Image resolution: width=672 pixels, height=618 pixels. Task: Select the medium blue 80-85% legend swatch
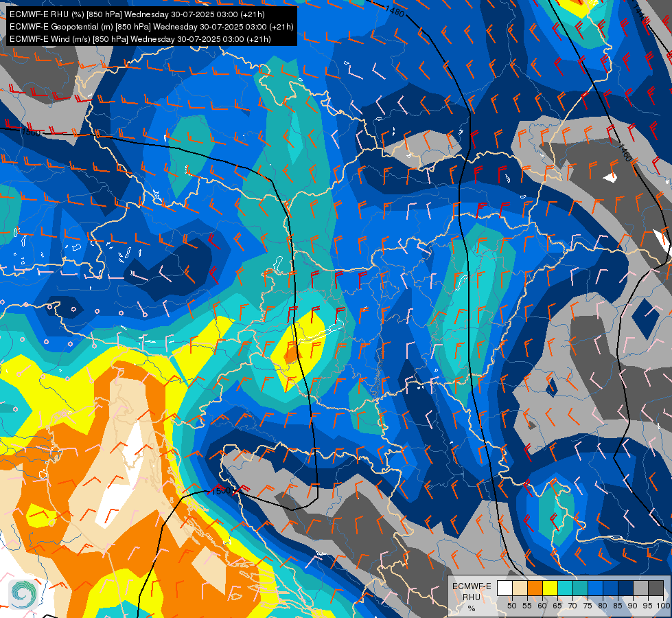click(x=611, y=588)
